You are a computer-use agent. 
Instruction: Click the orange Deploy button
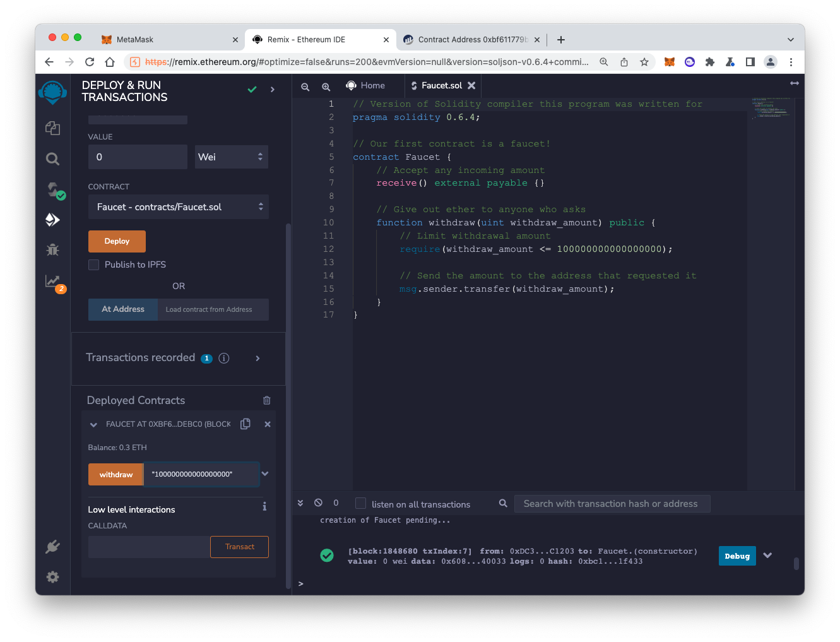click(x=117, y=241)
